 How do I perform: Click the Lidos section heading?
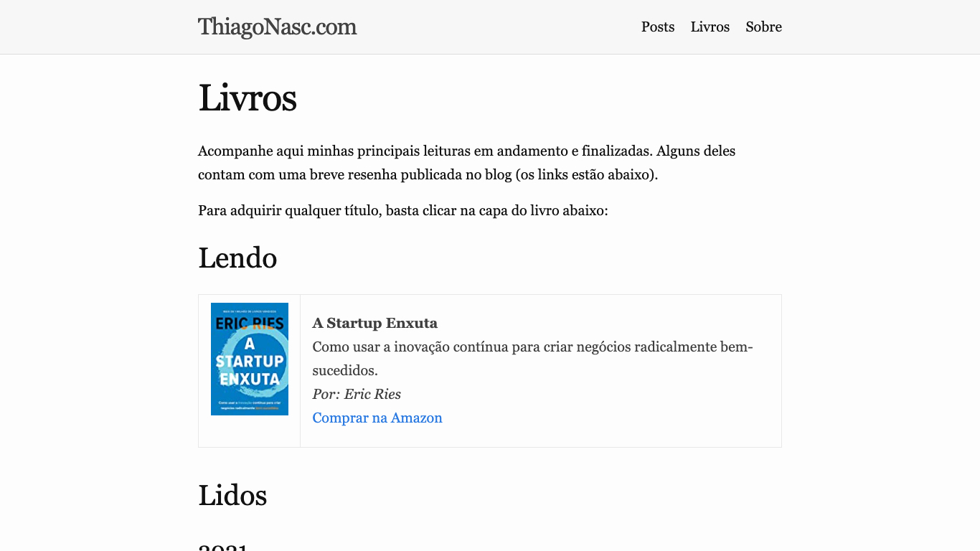(232, 495)
